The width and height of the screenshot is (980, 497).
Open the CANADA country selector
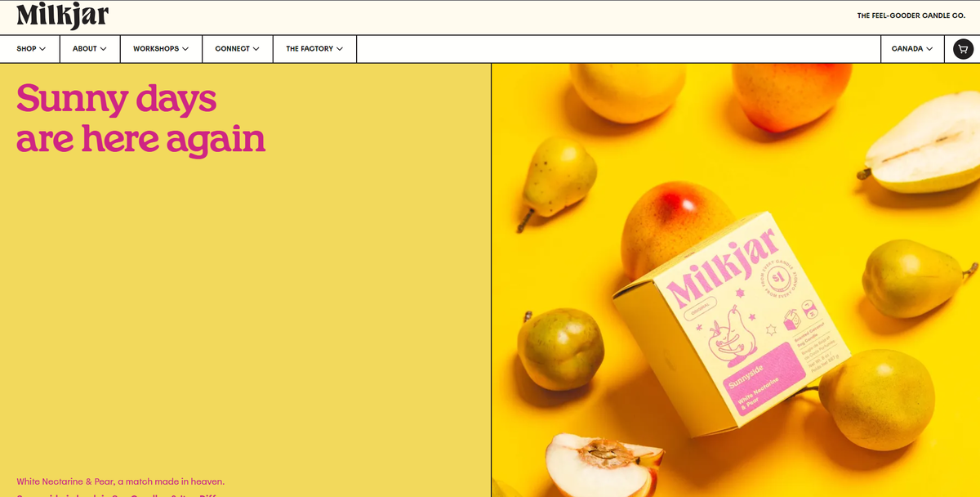(x=911, y=49)
